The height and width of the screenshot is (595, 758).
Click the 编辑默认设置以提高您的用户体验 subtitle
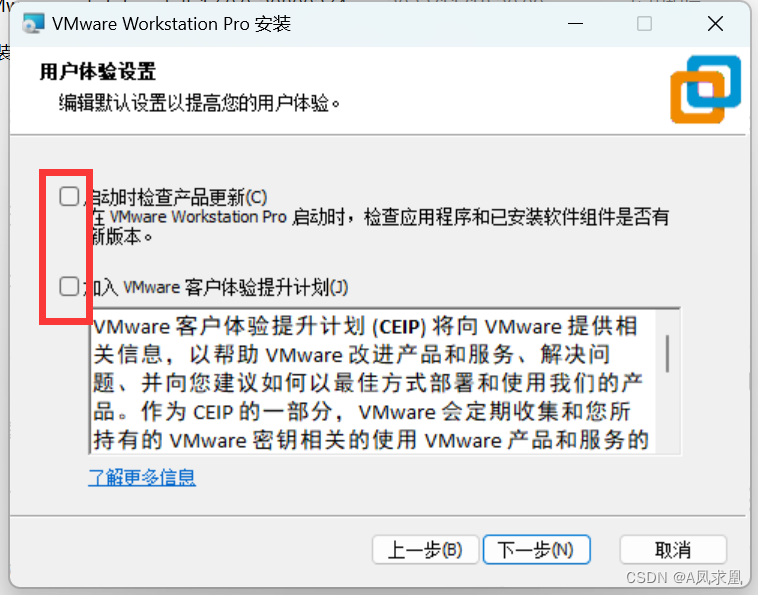tap(199, 103)
